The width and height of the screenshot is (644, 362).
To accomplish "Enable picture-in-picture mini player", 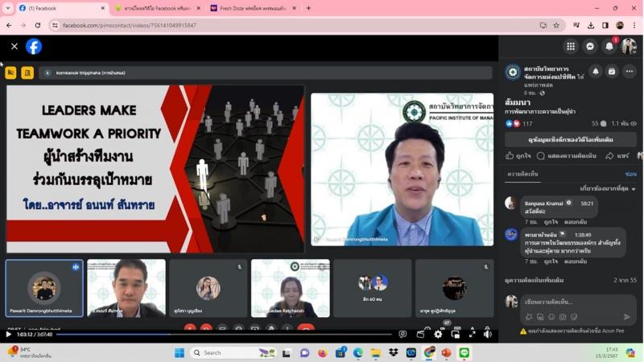I will (455, 334).
